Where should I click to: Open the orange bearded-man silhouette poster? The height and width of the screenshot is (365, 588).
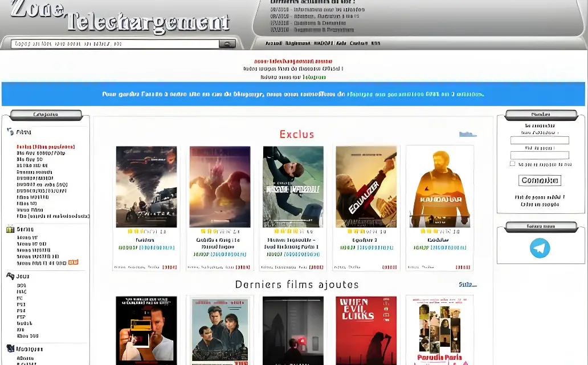click(x=439, y=186)
